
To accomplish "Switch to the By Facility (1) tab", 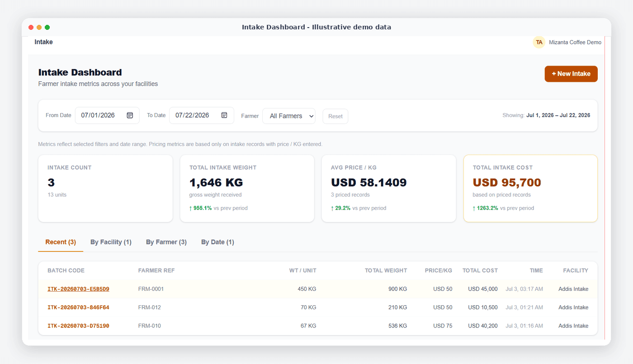I will point(111,242).
